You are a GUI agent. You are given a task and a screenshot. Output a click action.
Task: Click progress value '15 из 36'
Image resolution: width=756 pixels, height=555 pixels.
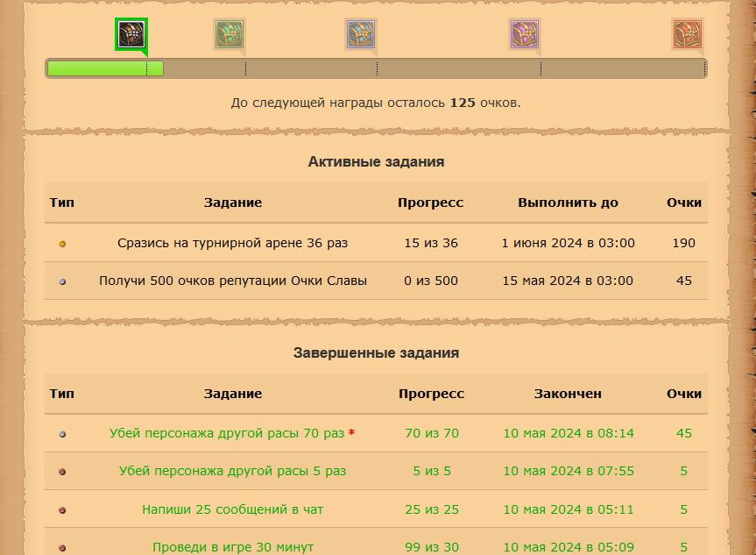[431, 243]
